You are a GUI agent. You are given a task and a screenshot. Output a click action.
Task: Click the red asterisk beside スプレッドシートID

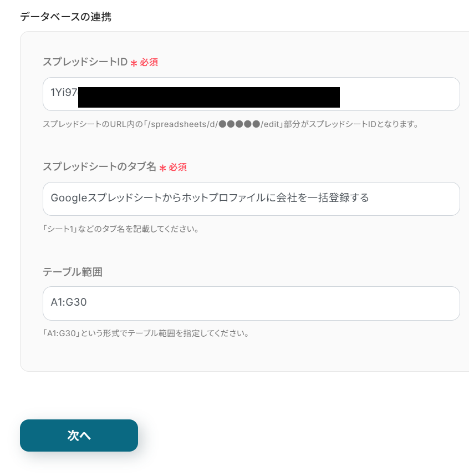tap(134, 63)
